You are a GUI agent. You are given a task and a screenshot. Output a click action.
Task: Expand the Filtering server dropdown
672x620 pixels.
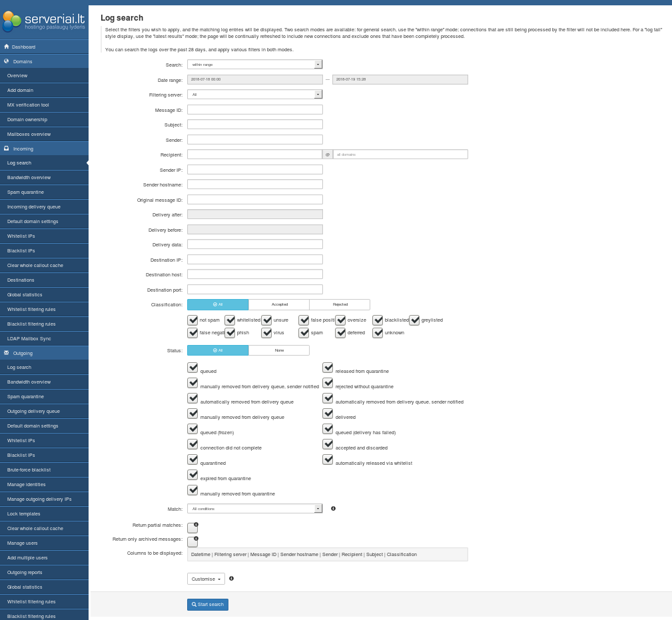(x=254, y=95)
